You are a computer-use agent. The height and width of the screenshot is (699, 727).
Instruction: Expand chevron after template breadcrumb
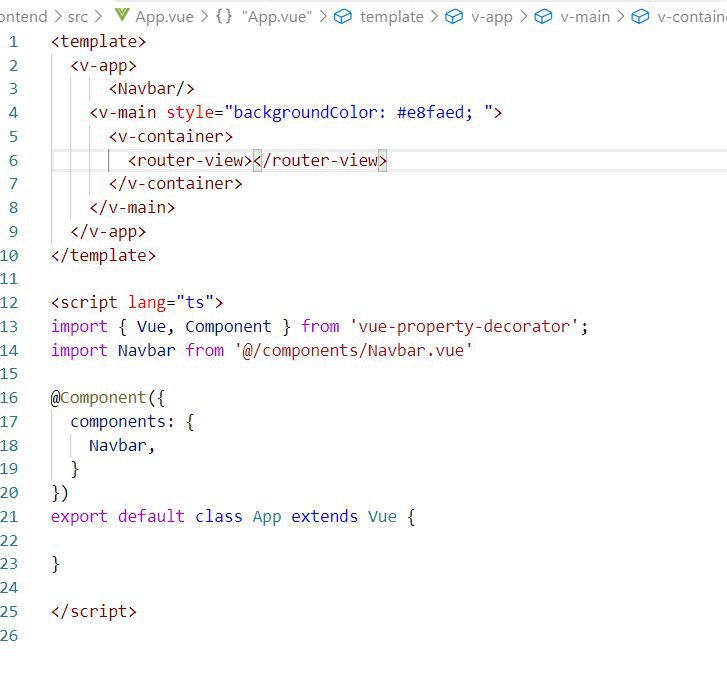coord(434,17)
